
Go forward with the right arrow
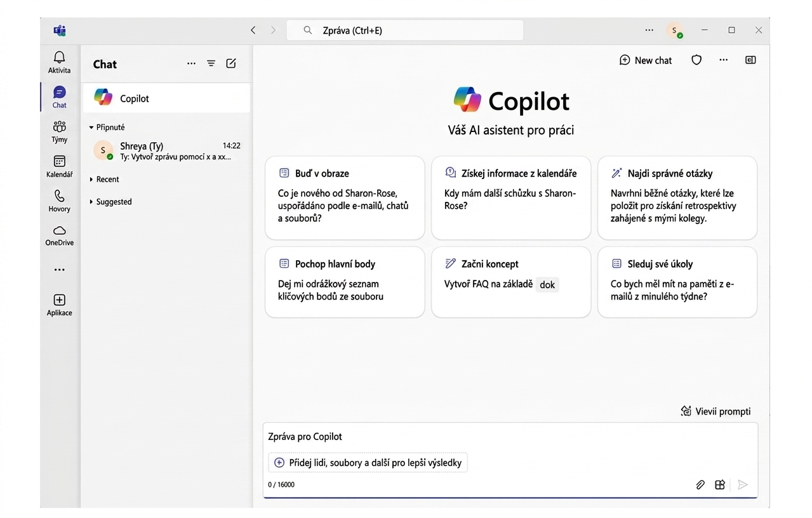point(273,30)
